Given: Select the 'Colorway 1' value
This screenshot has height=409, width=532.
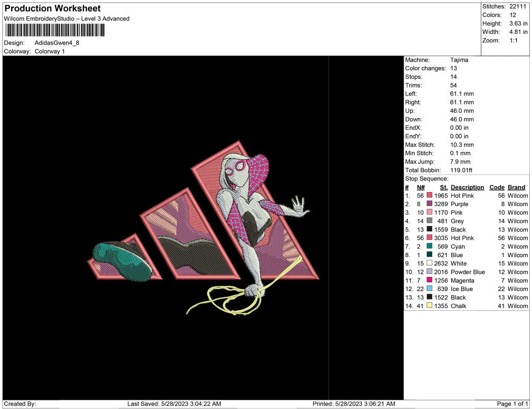Looking at the screenshot, I should [49, 52].
